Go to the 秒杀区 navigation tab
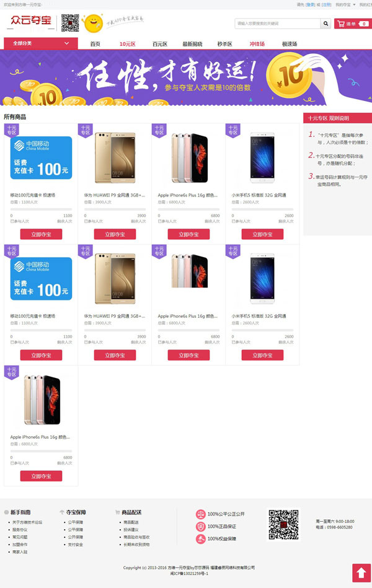The height and width of the screenshot is (588, 372). click(224, 44)
